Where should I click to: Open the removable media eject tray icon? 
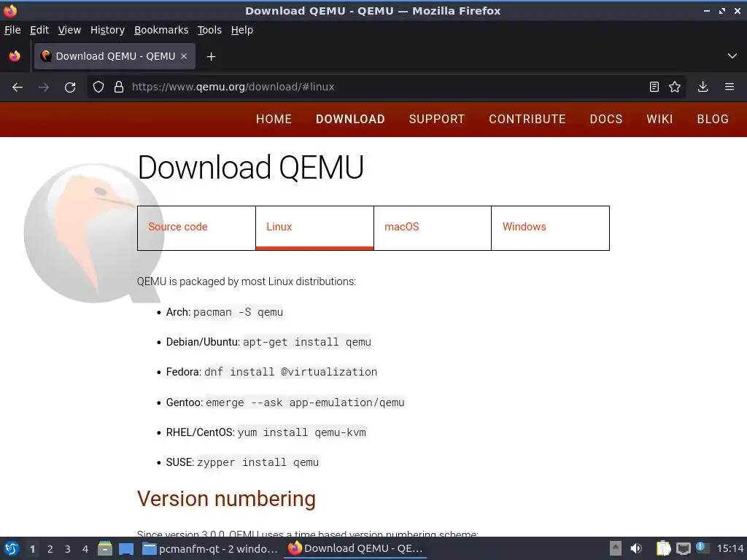coord(616,548)
